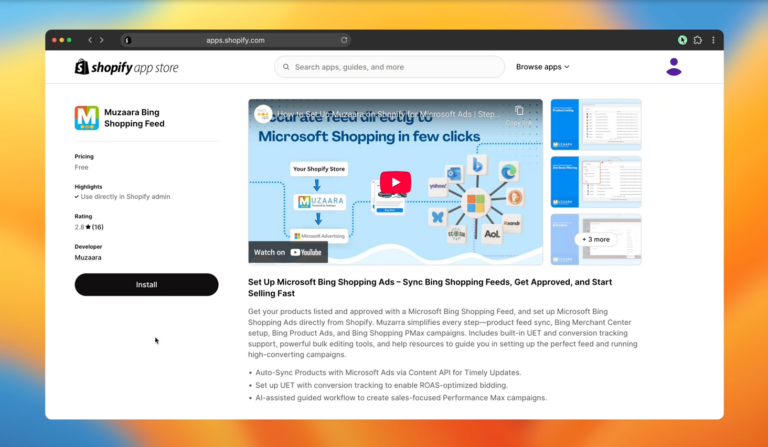Click the Shopify site favicon in address bar
This screenshot has height=447, width=768.
(x=127, y=40)
